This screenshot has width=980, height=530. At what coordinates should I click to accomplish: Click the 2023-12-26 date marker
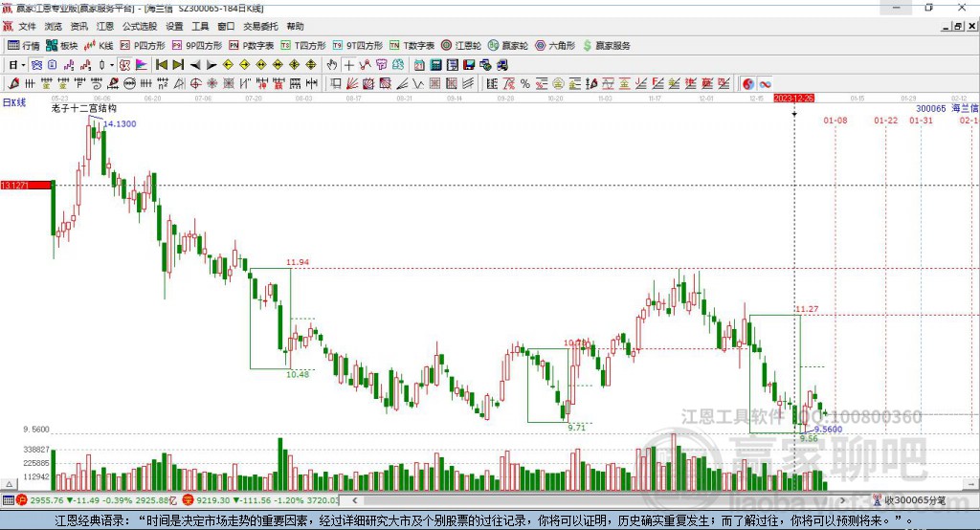tap(793, 99)
